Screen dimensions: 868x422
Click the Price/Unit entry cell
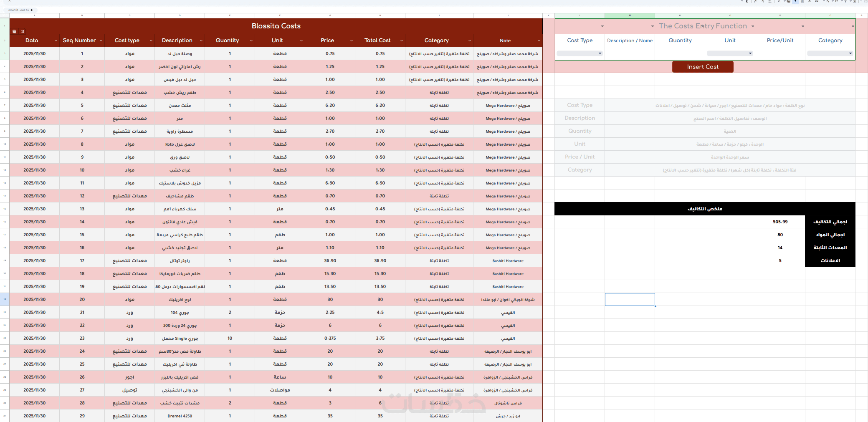(780, 53)
